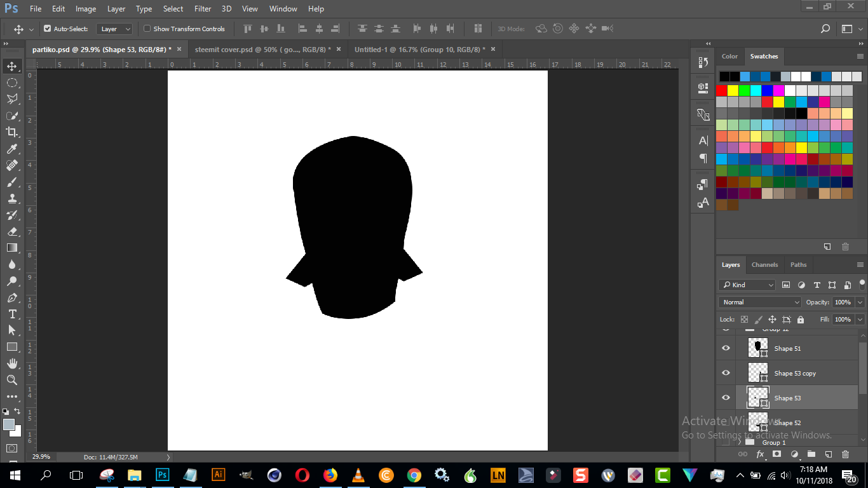
Task: Select the Quick Selection tool
Action: point(12,116)
